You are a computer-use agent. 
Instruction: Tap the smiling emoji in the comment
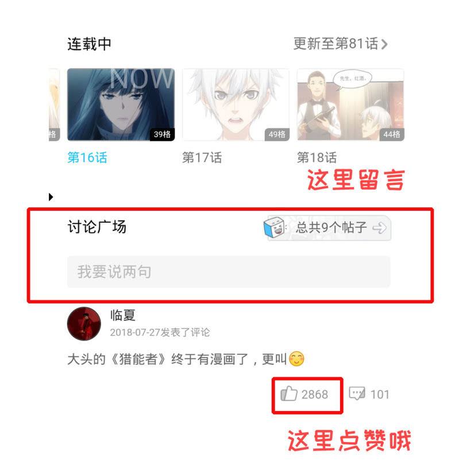[x=296, y=359]
